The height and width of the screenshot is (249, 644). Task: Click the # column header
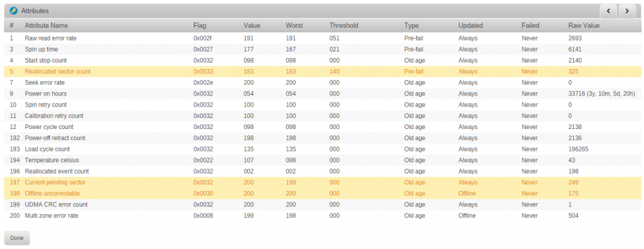point(12,26)
